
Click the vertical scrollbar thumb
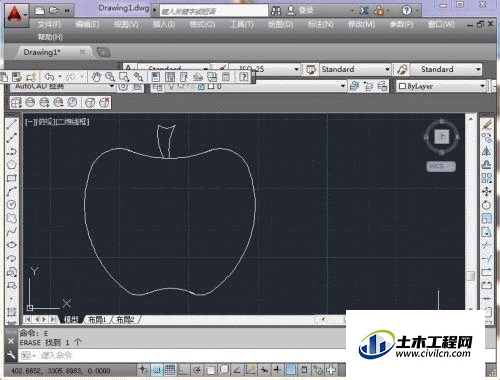[x=471, y=276]
